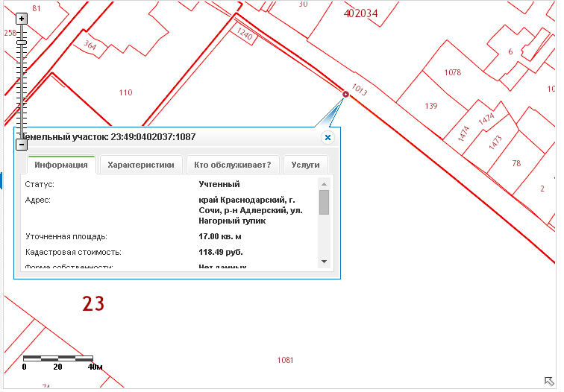
Task: Click the popup scrollbar thumb
Action: [324, 203]
